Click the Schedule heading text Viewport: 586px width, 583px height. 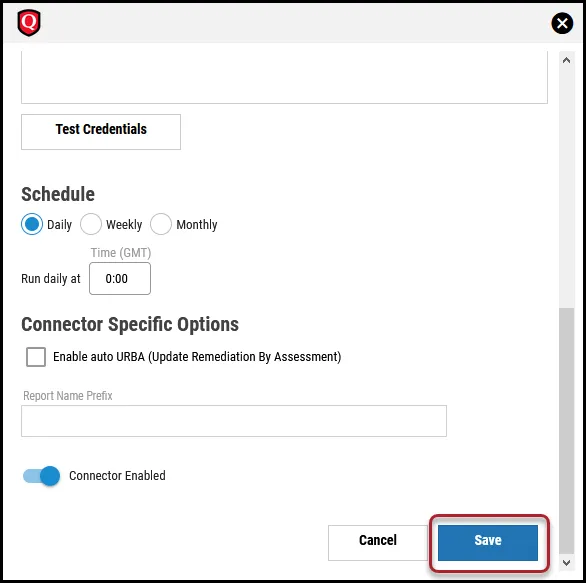coord(58,194)
